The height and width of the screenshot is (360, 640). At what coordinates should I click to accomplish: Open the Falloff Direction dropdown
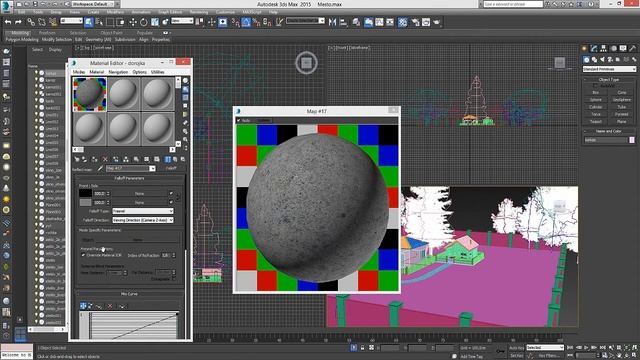coord(143,220)
